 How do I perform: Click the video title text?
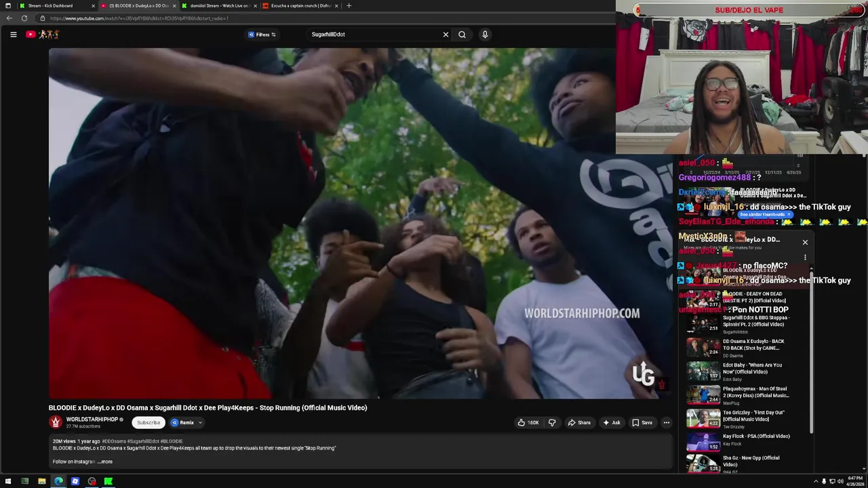(208, 408)
